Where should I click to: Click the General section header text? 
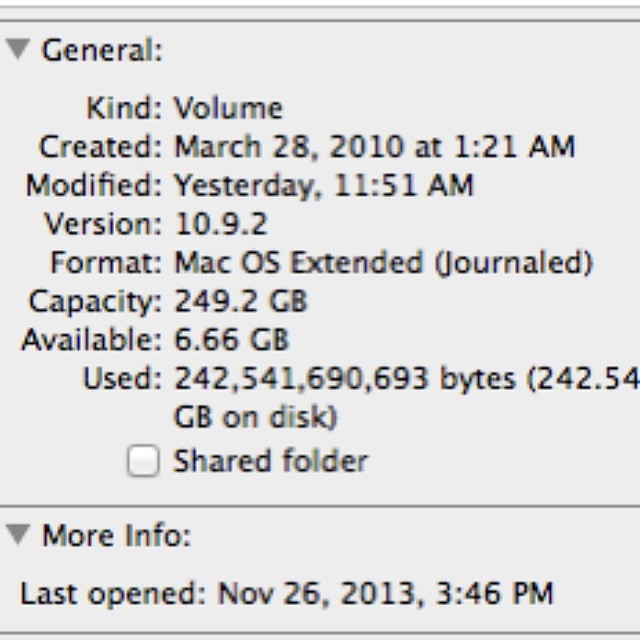(x=101, y=52)
